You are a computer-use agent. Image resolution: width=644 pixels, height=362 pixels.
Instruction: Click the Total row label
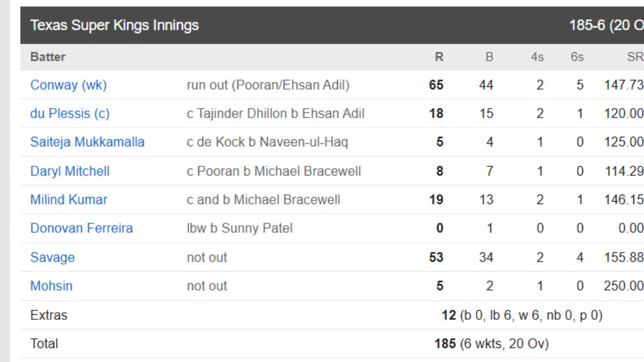coord(44,344)
